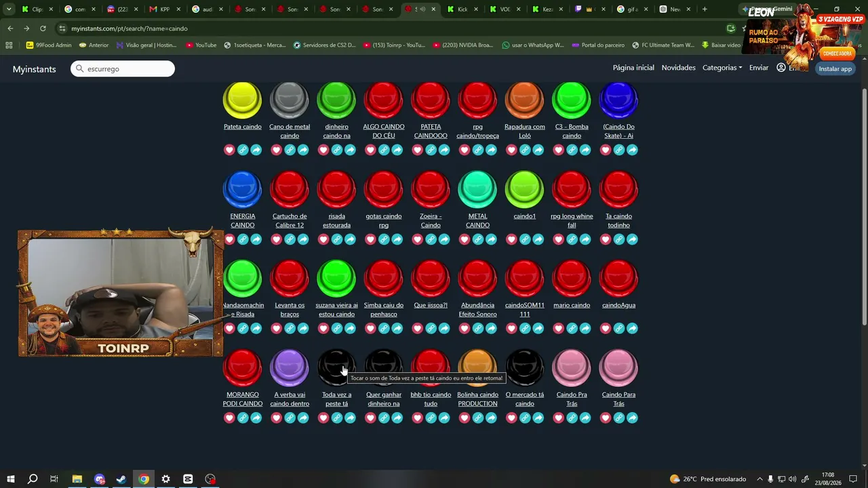This screenshot has width=868, height=488.
Task: Share the rpg caindo/tropeça sound
Action: [491, 150]
